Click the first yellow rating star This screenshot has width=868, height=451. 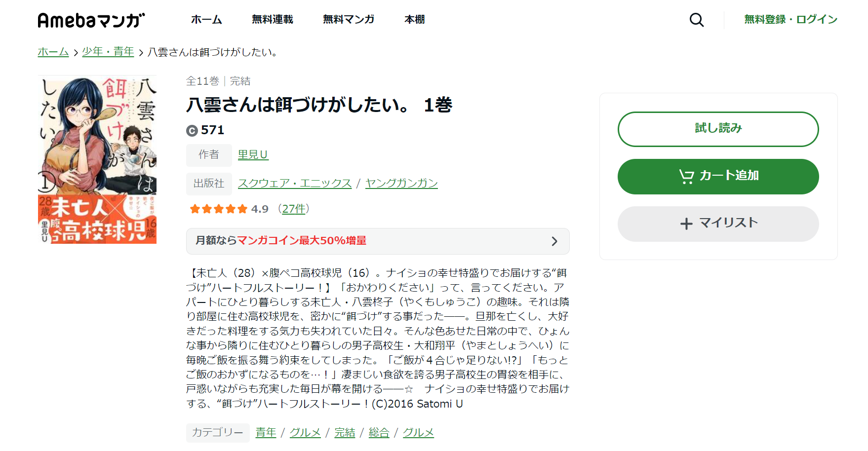coord(195,209)
